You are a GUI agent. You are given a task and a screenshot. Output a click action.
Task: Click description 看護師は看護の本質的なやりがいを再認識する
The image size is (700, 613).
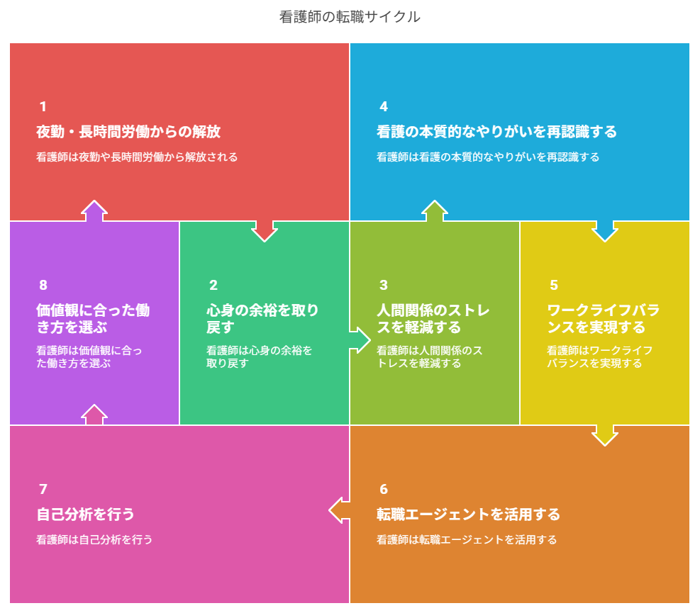tap(487, 157)
